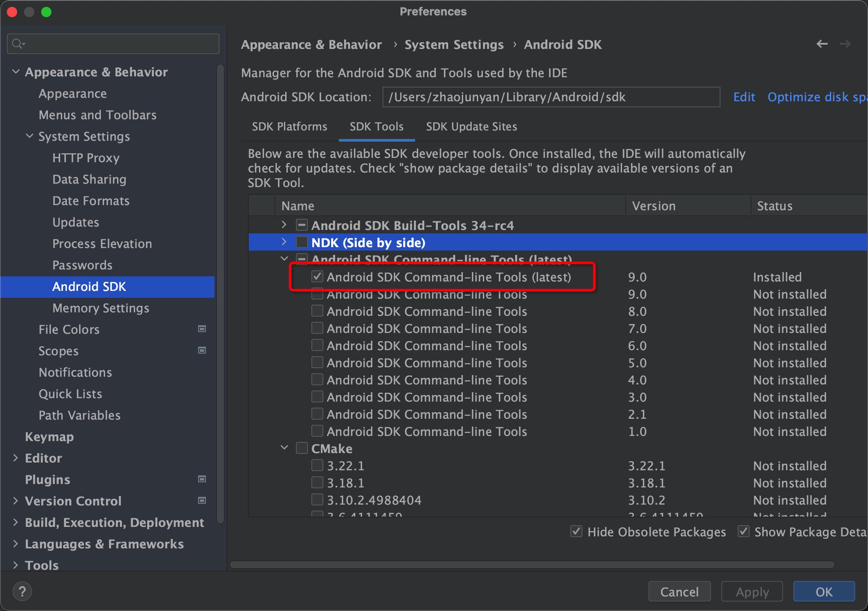Open SDK Update Sites tab
868x611 pixels.
pos(471,127)
